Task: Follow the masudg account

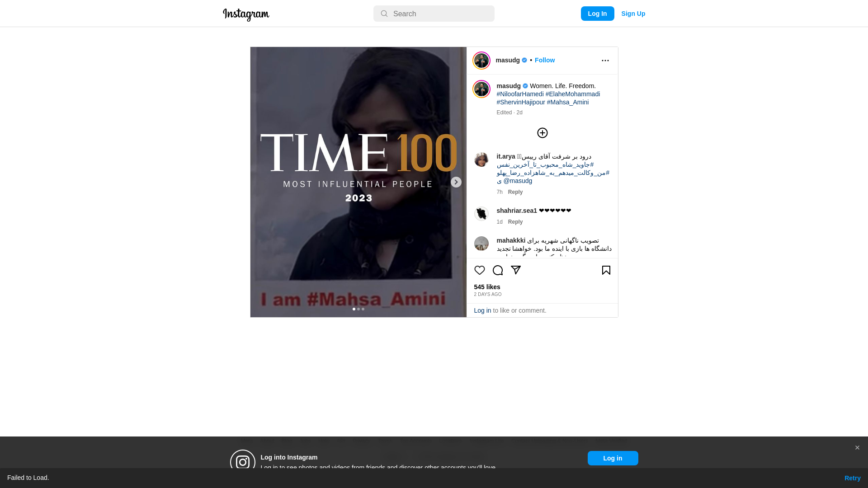Action: click(544, 60)
